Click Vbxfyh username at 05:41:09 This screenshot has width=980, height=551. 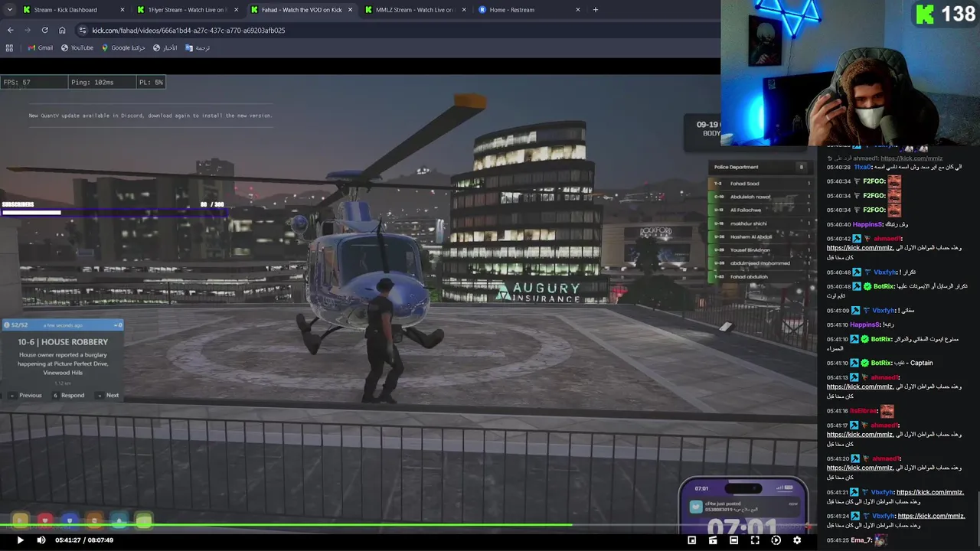pos(884,311)
